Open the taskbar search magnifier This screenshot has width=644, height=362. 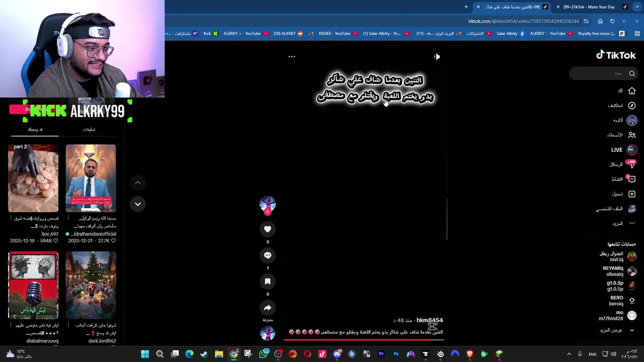[160, 354]
